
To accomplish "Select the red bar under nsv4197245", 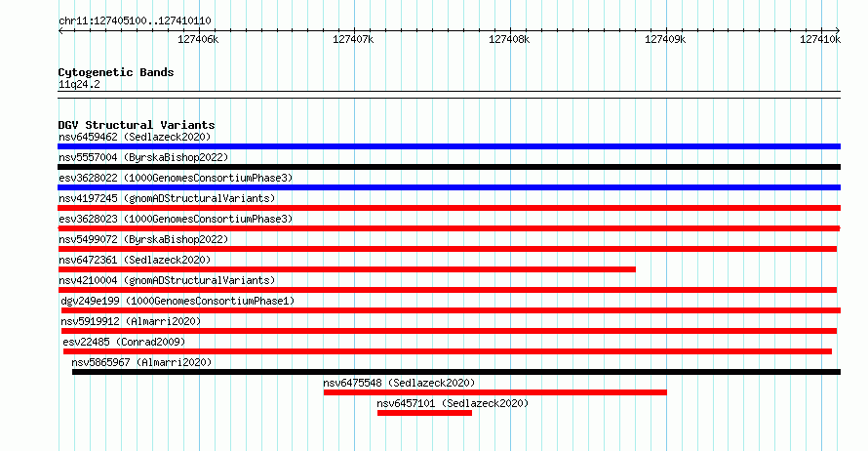I will [449, 208].
